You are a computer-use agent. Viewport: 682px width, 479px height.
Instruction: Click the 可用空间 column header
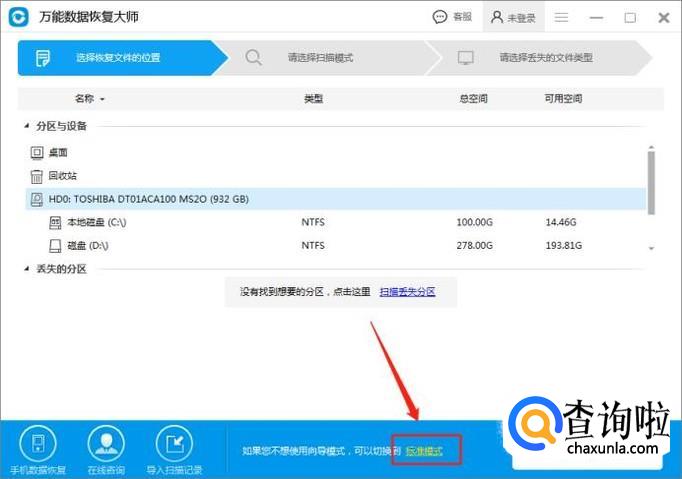(563, 99)
